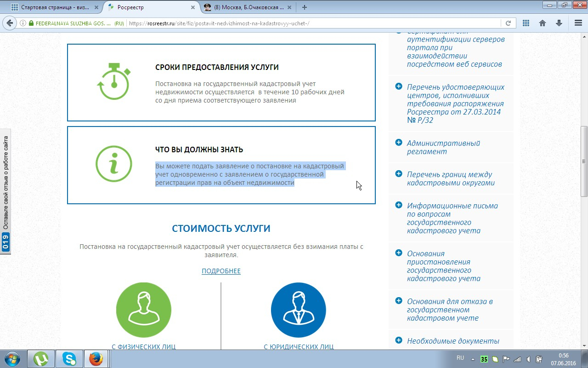Open the downloads arrow icon
Image resolution: width=588 pixels, height=368 pixels.
[x=559, y=23]
